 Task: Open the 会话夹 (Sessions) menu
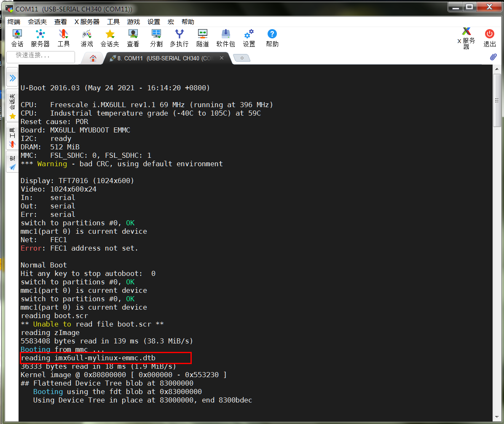[37, 22]
